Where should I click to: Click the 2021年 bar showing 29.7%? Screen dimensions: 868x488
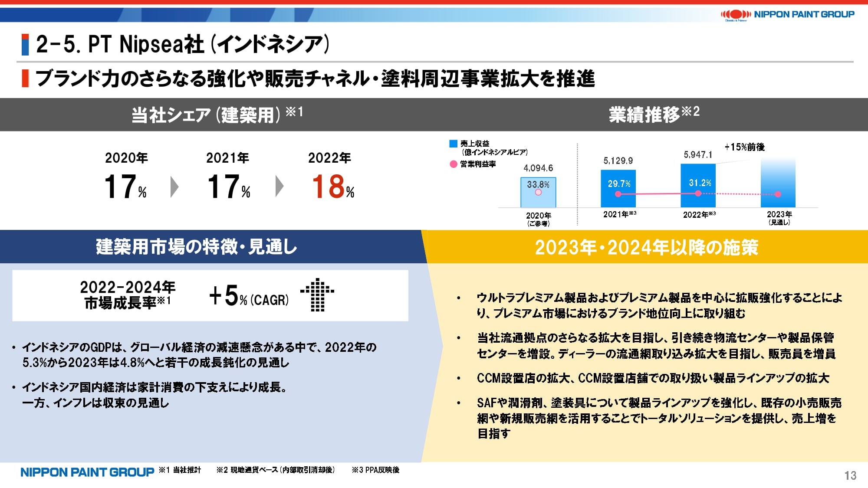click(618, 189)
